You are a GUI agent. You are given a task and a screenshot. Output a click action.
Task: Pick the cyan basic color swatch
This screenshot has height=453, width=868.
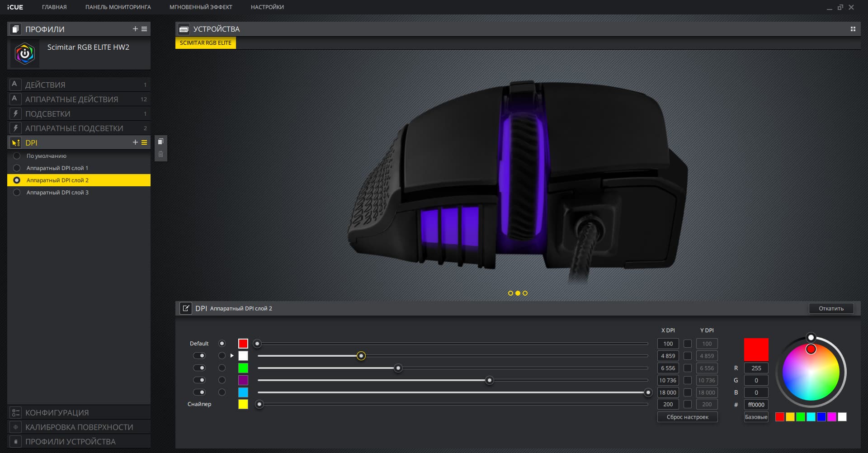pos(811,417)
